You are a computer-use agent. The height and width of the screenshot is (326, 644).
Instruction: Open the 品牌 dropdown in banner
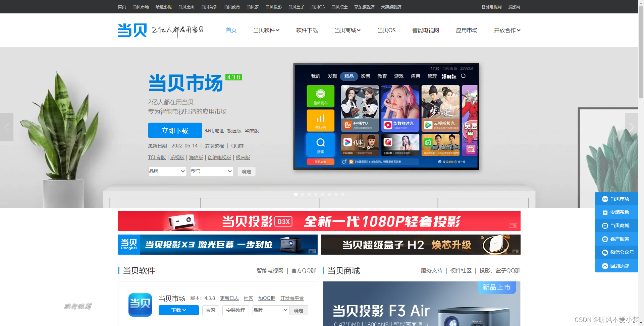coord(167,171)
